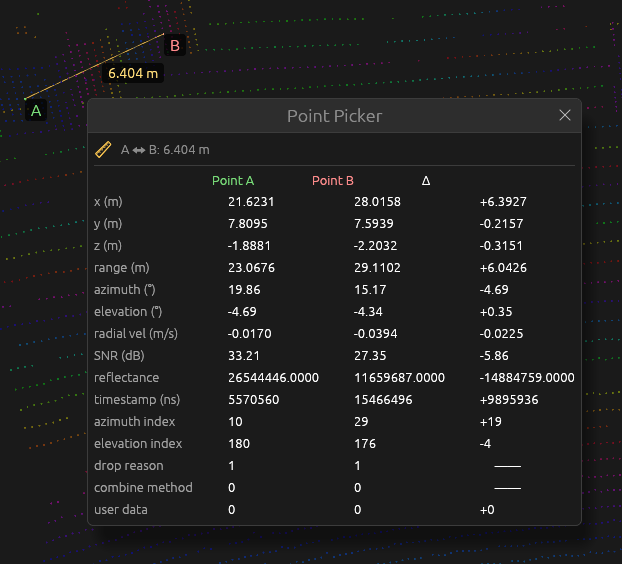Close the Point Picker panel

tap(564, 115)
